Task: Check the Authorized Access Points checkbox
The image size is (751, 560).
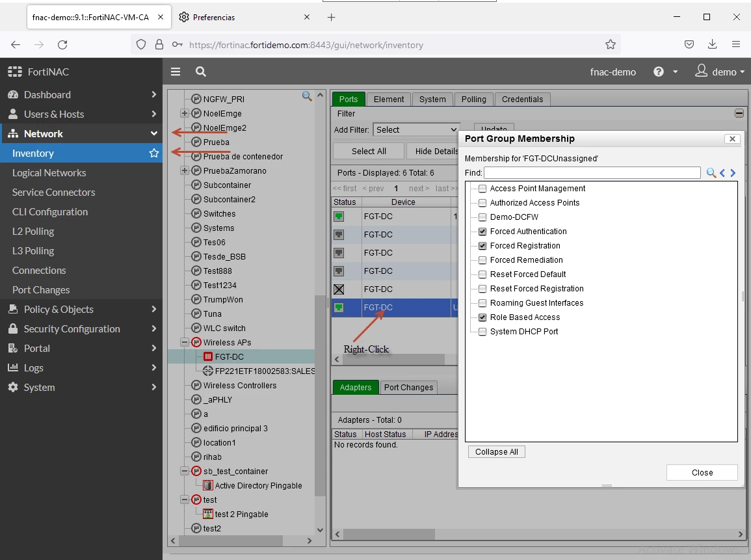Action: (482, 203)
